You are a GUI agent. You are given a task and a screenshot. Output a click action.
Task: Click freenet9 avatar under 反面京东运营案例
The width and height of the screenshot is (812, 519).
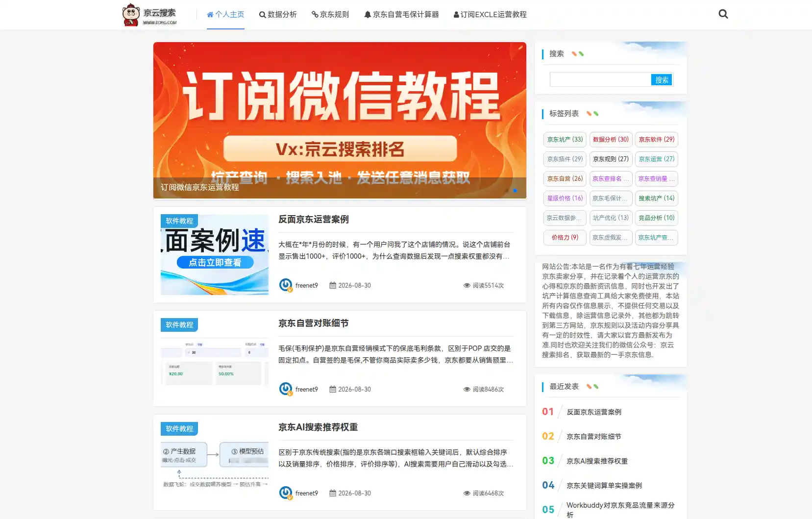click(x=286, y=285)
